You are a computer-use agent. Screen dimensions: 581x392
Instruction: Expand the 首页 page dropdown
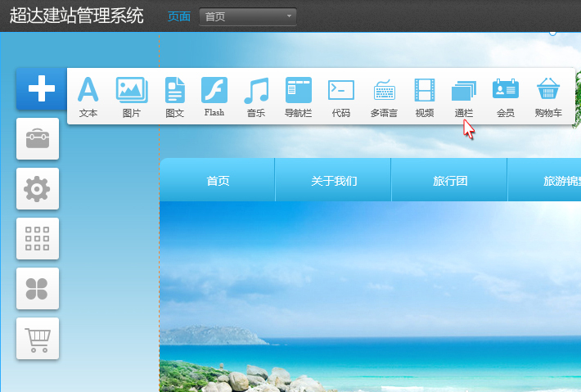pyautogui.click(x=247, y=16)
